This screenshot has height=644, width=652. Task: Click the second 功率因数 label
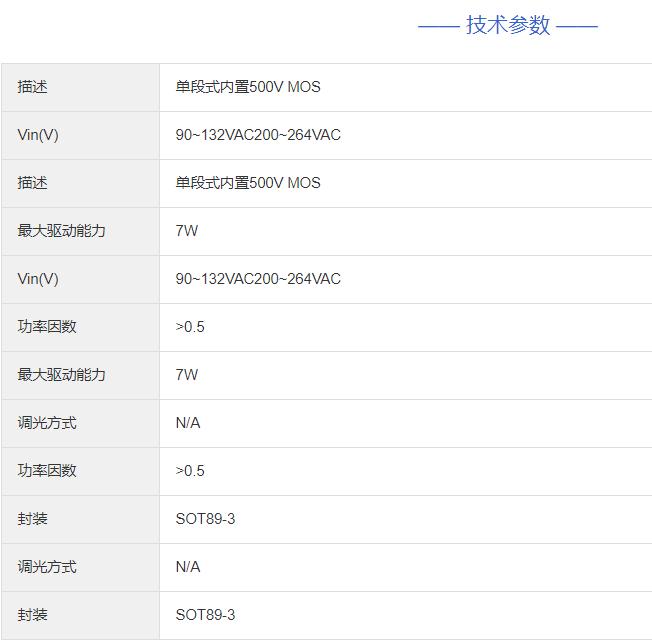pos(47,471)
